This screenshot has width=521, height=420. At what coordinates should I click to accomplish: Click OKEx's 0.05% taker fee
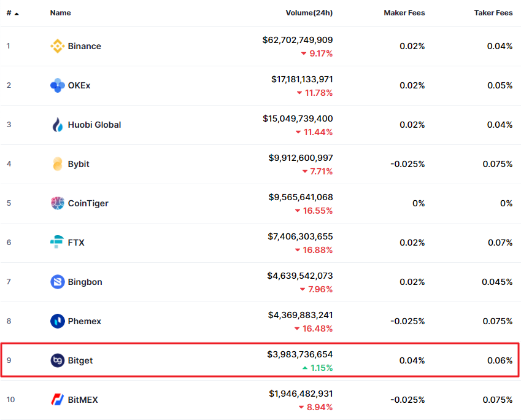pos(500,85)
